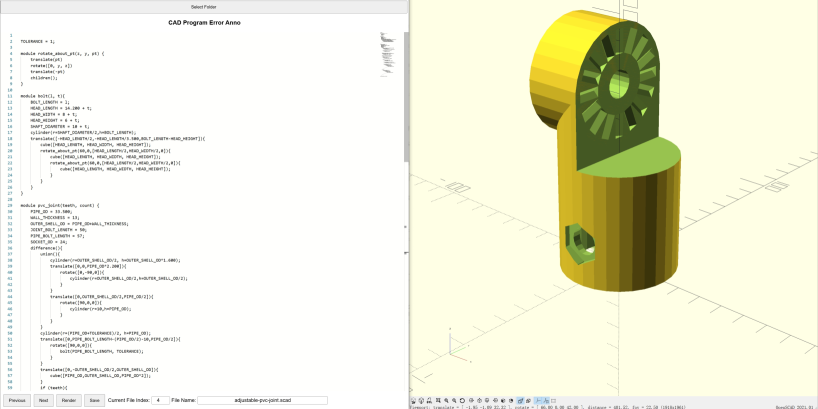Focus the Current File Index field
The height and width of the screenshot is (409, 818).
pos(160,399)
